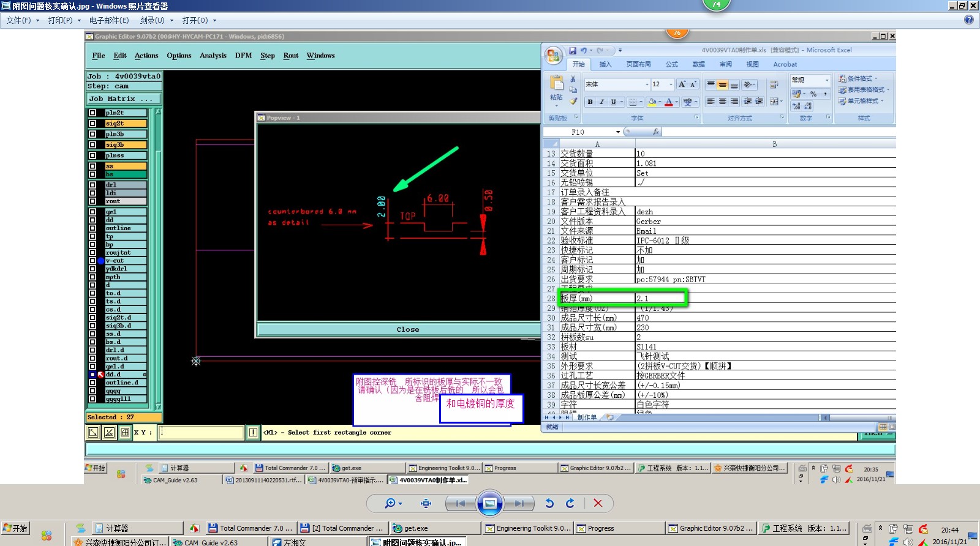
Task: Open the Excel 套用表格格式 dropdown
Action: [864, 89]
